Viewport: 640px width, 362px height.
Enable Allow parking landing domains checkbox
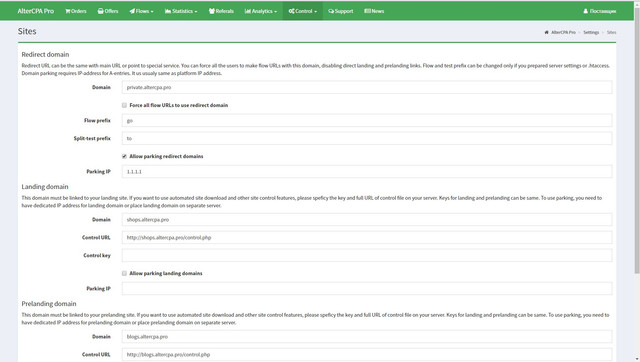coord(124,273)
